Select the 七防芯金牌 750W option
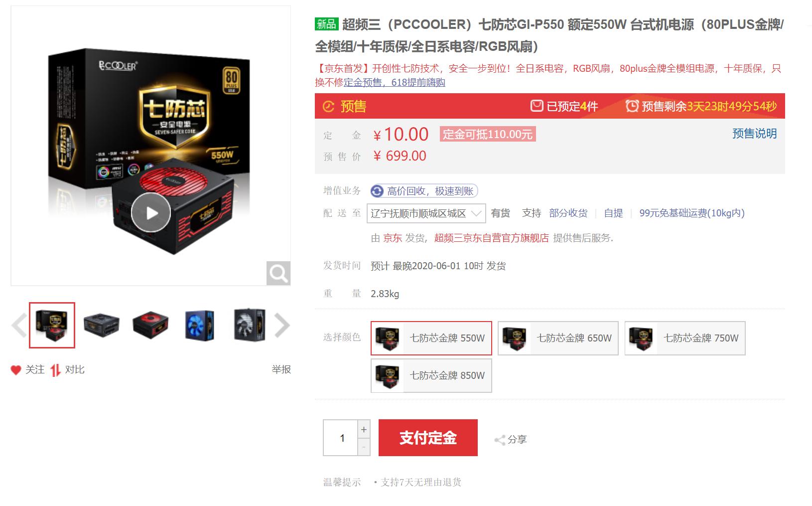 point(685,338)
